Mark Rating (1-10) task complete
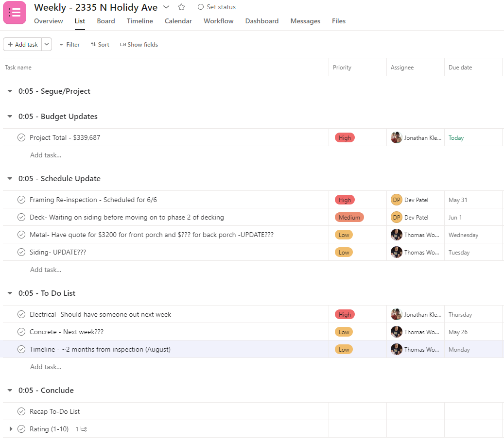Viewport: 504px width, 442px height. [x=21, y=429]
